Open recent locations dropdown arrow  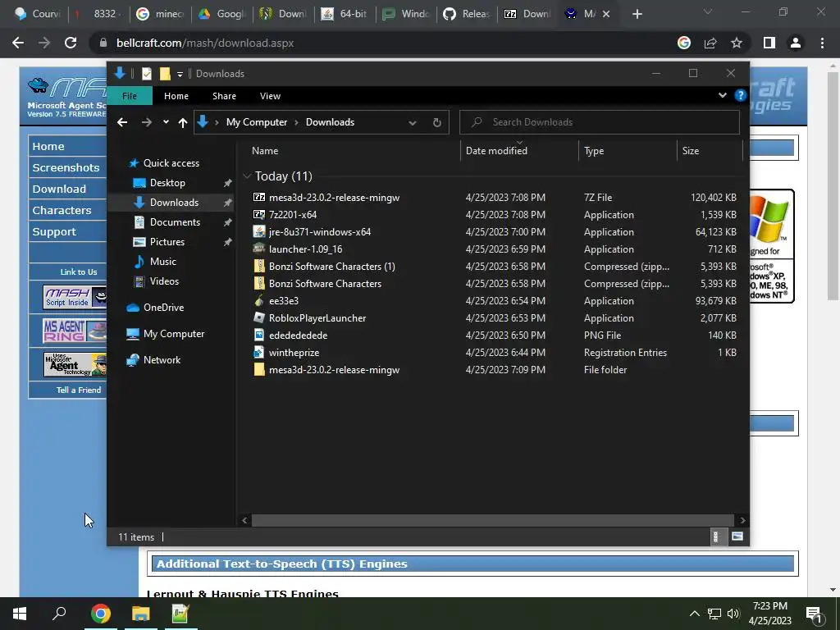click(x=166, y=122)
